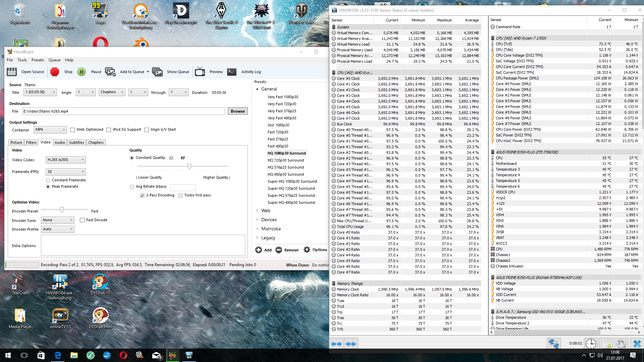Screen dimensions: 644x362
Task: Open Activity Log terminal icon
Action: point(232,72)
